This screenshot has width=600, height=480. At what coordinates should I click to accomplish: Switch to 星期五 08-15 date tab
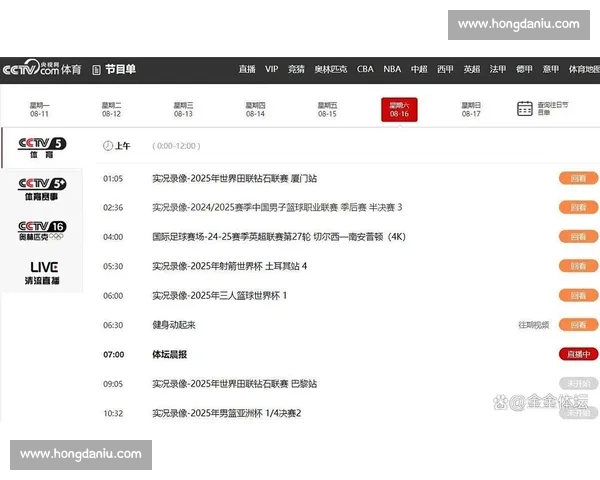[x=327, y=109]
